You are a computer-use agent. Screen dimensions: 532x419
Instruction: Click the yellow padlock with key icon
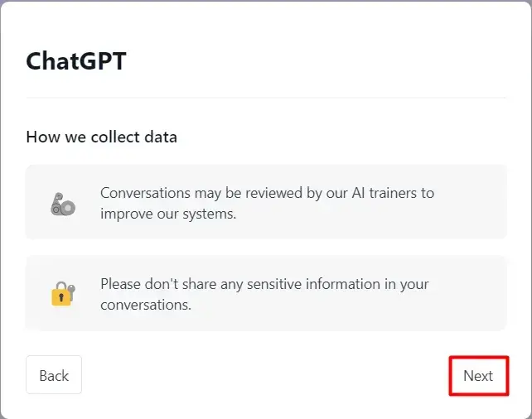click(63, 294)
